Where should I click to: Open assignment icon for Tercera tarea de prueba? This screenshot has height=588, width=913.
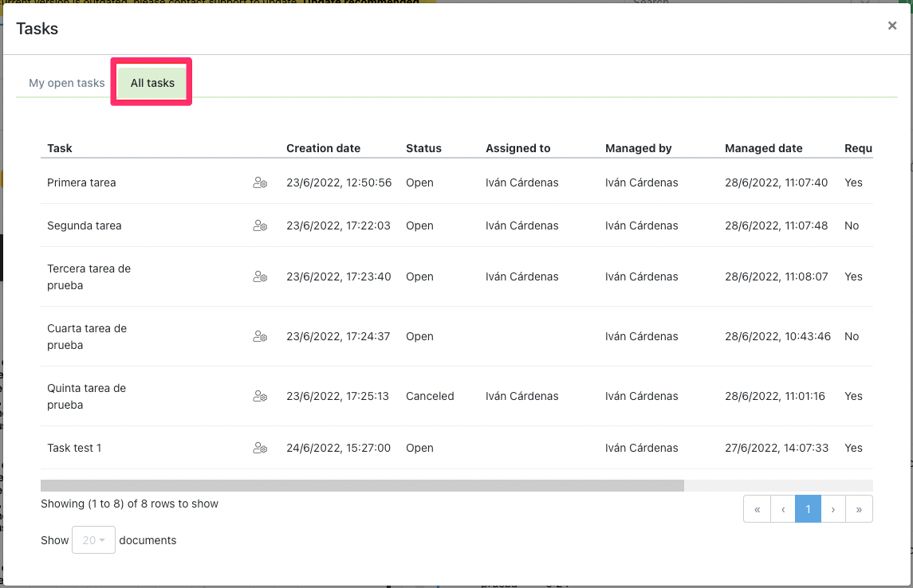(x=260, y=276)
